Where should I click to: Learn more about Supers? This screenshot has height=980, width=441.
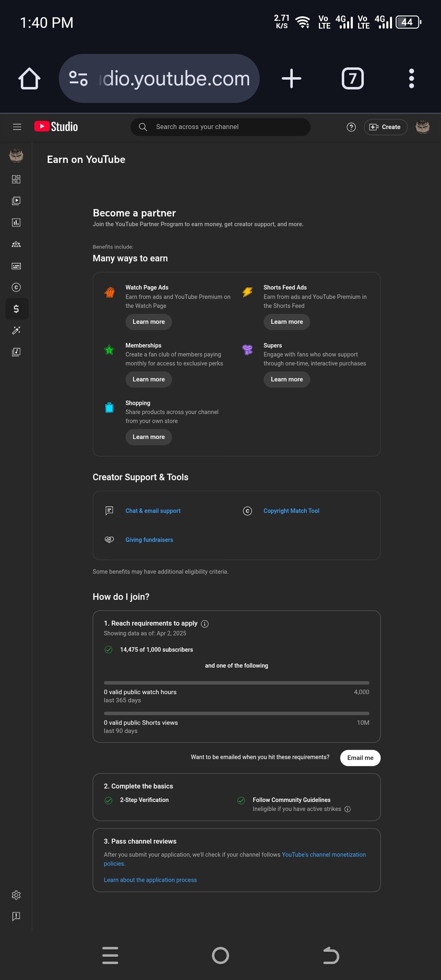[287, 379]
